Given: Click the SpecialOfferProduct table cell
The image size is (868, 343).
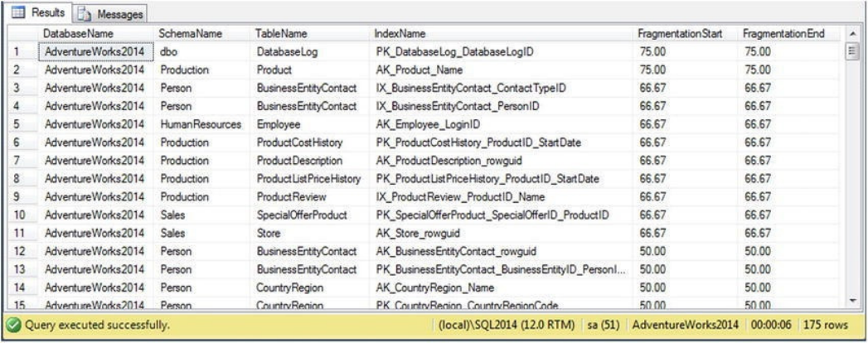Looking at the screenshot, I should [310, 215].
